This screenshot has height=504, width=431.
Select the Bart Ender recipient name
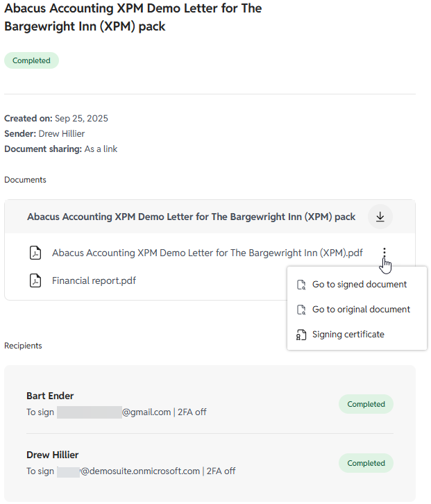(50, 396)
